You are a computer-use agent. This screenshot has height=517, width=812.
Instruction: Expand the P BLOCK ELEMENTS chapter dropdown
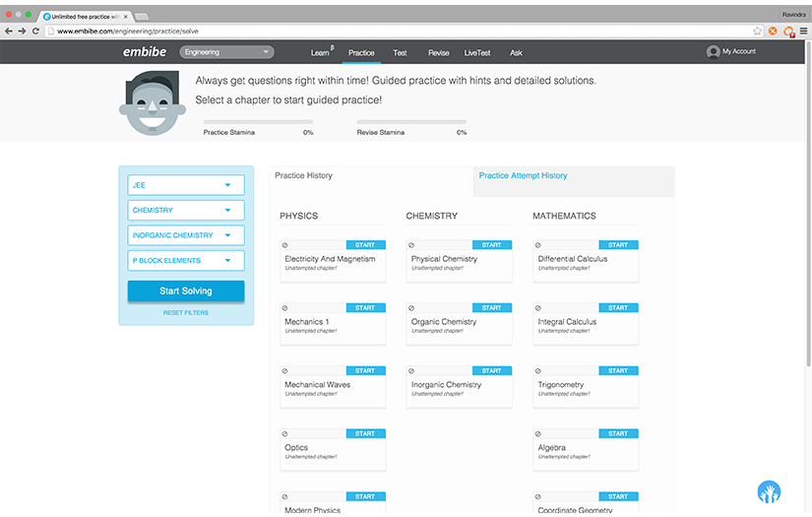coord(186,261)
